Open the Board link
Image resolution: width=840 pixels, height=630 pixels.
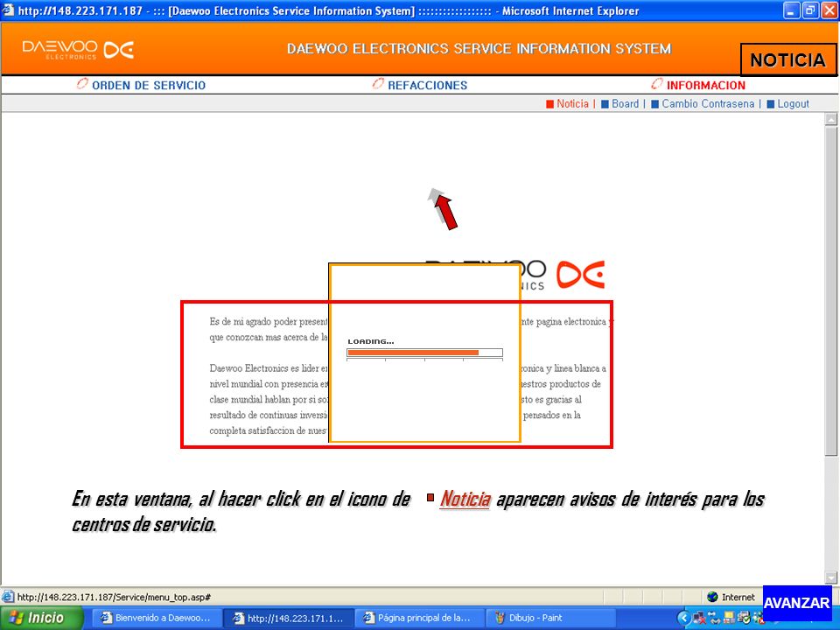point(625,104)
